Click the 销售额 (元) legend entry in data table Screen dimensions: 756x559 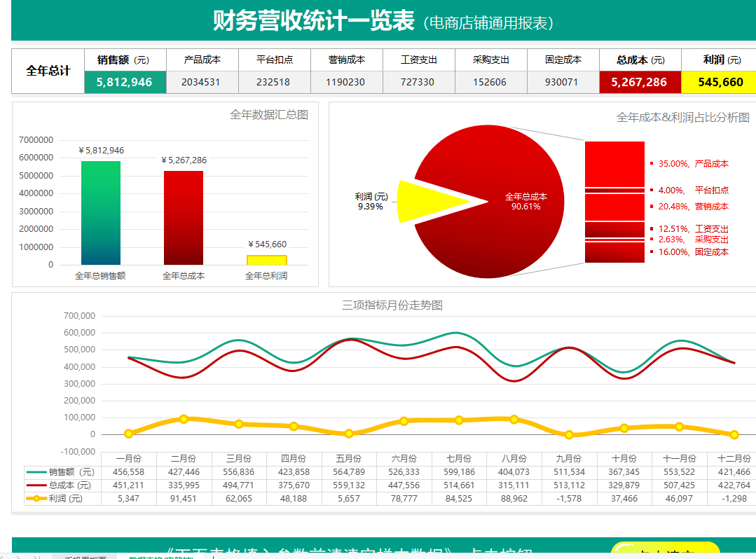(x=62, y=472)
